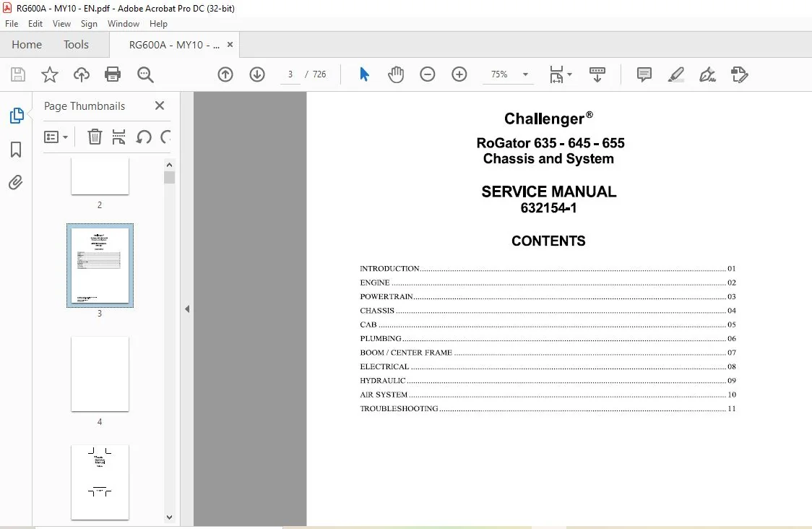Close the RG600A document tab
The height and width of the screenshot is (529, 812).
click(230, 45)
